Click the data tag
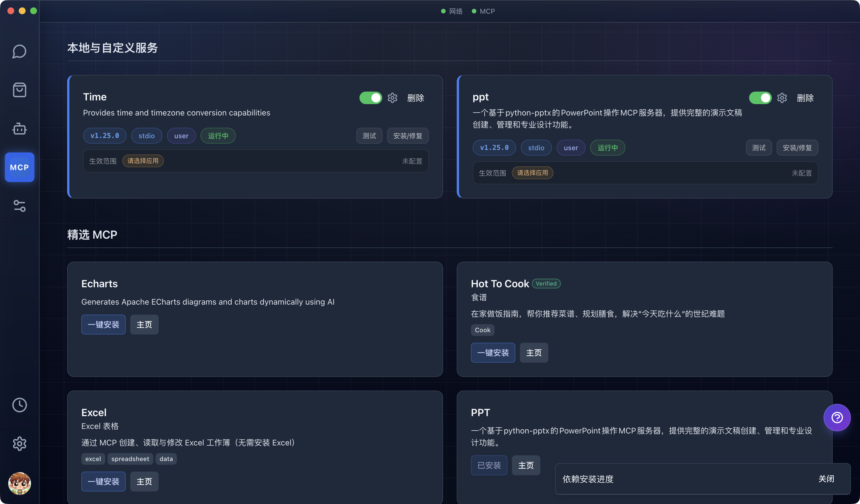Screen dimensions: 860x504 click(166, 459)
